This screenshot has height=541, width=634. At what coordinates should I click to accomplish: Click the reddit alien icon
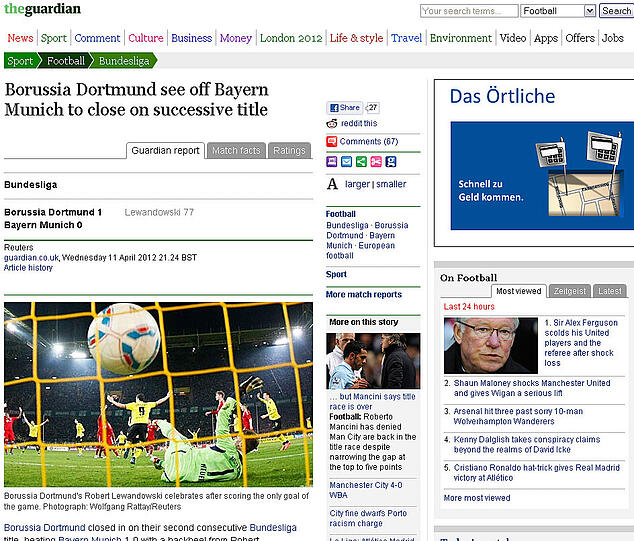click(332, 123)
